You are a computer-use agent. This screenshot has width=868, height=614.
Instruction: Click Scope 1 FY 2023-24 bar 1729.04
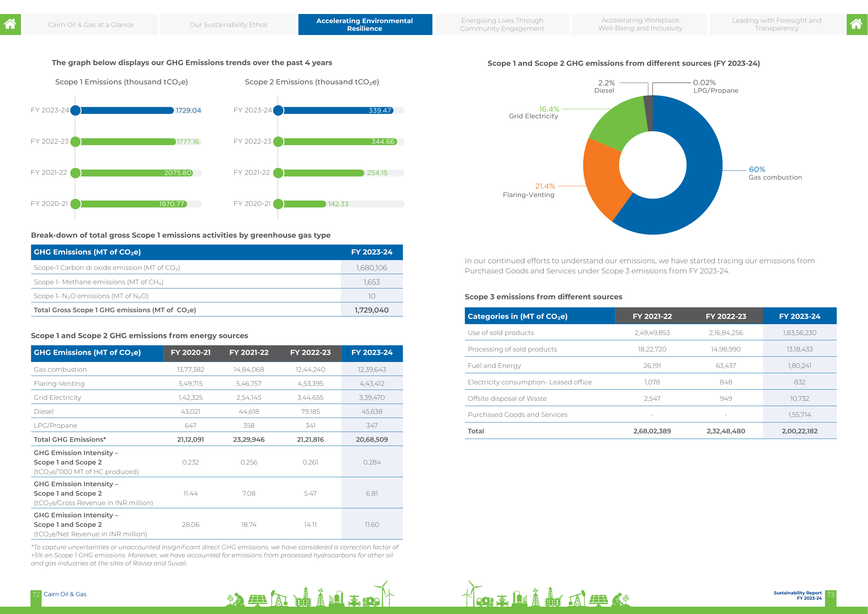point(127,111)
